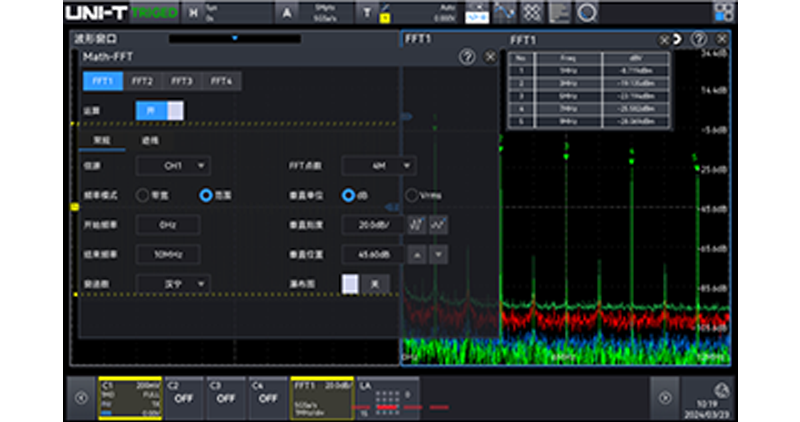Open the window function dropdown
Screen dimensions: 800x422
pos(173,284)
